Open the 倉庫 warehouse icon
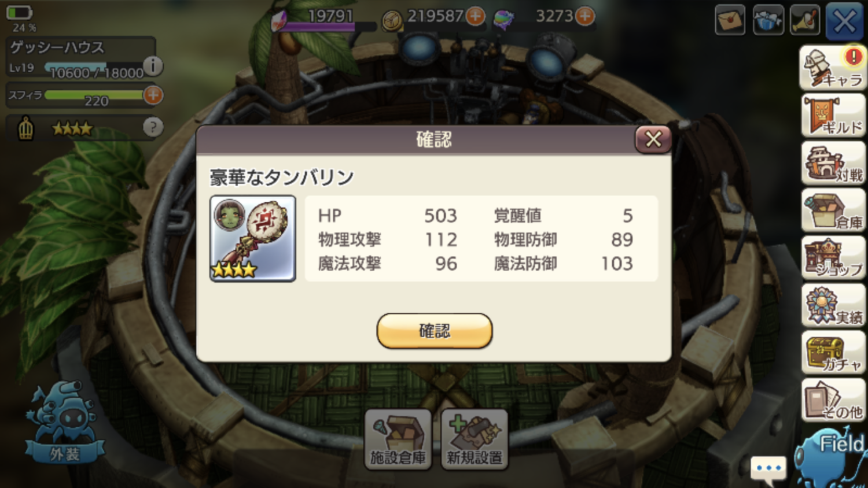Screen dimensions: 868x488 (833, 210)
